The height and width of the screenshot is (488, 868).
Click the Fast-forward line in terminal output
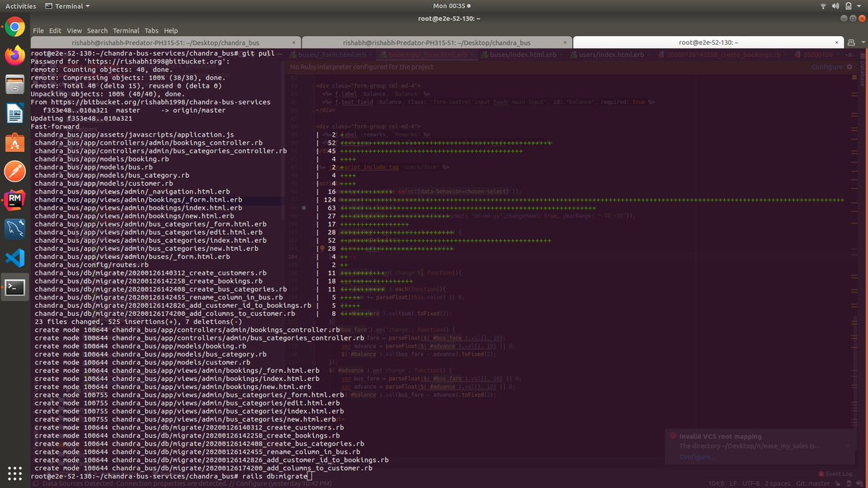(56, 127)
